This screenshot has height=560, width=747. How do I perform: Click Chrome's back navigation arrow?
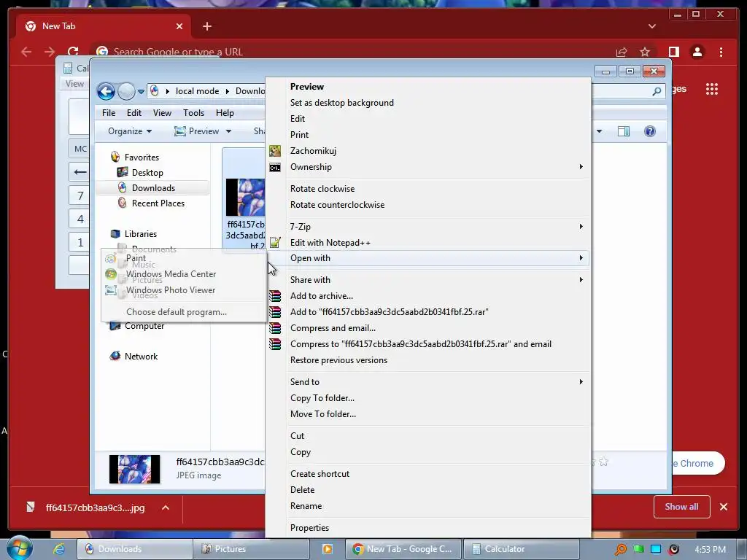(27, 52)
